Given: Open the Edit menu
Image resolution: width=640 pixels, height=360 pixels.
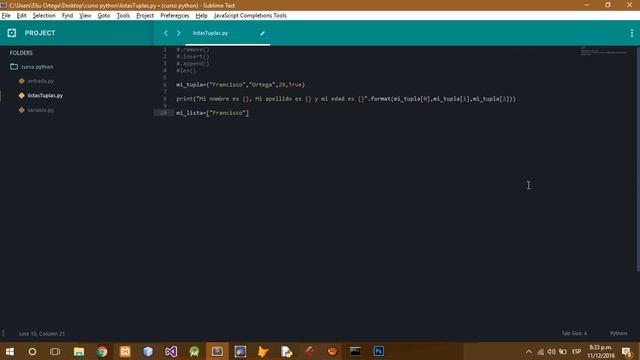Looking at the screenshot, I should pos(22,16).
